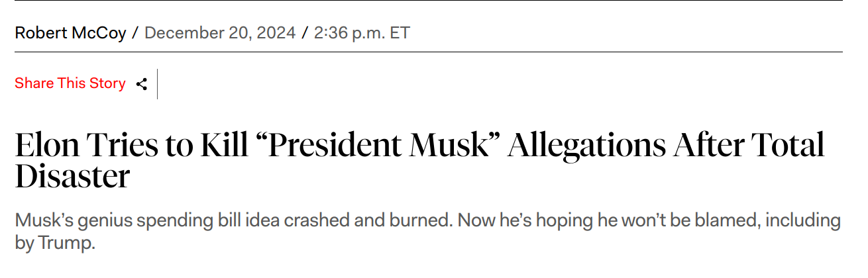Click the vertical divider beside the share icon
The image size is (868, 278).
[158, 83]
